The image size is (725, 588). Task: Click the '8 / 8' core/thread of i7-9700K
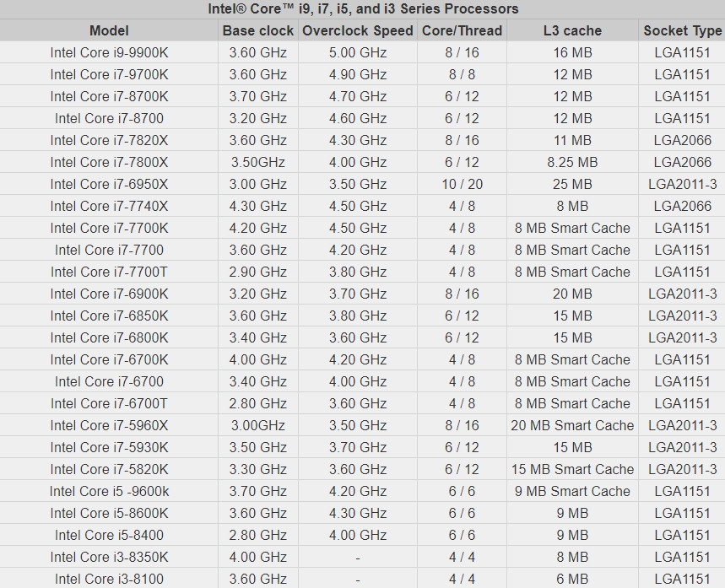[462, 74]
